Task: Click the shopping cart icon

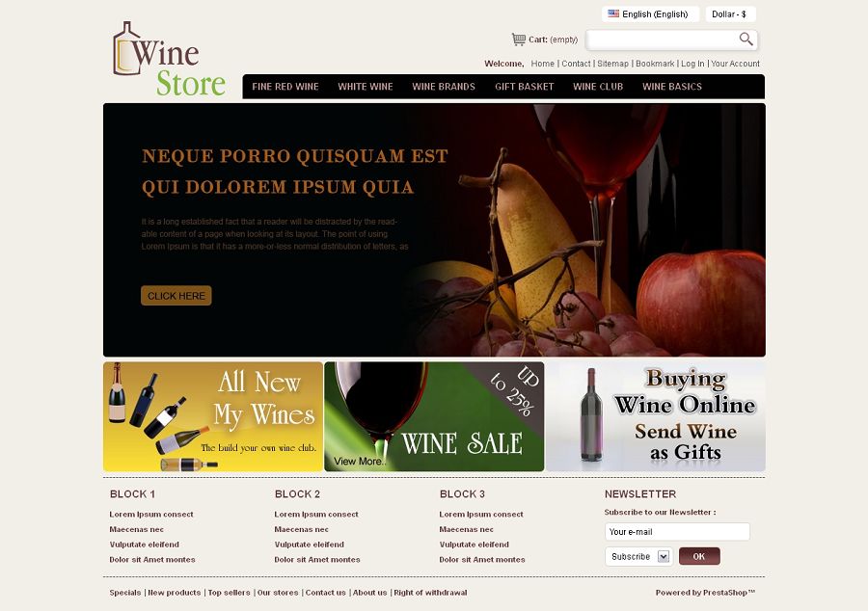Action: click(518, 40)
